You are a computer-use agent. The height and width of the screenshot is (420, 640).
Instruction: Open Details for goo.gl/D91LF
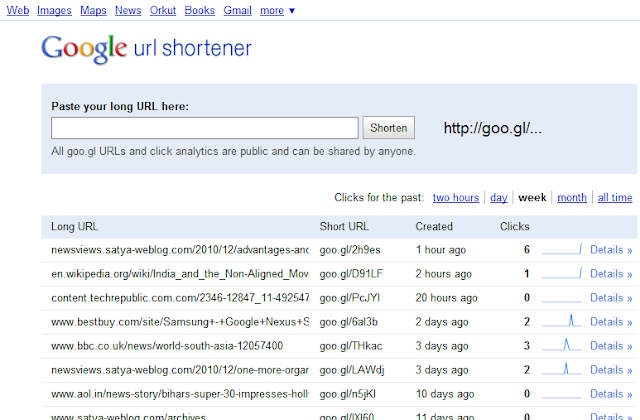coord(611,274)
